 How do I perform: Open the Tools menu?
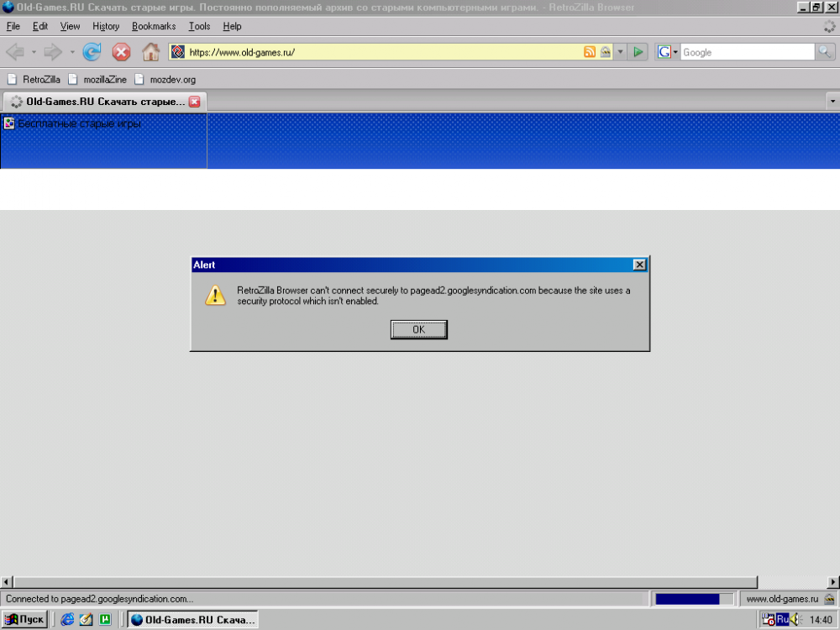[199, 26]
